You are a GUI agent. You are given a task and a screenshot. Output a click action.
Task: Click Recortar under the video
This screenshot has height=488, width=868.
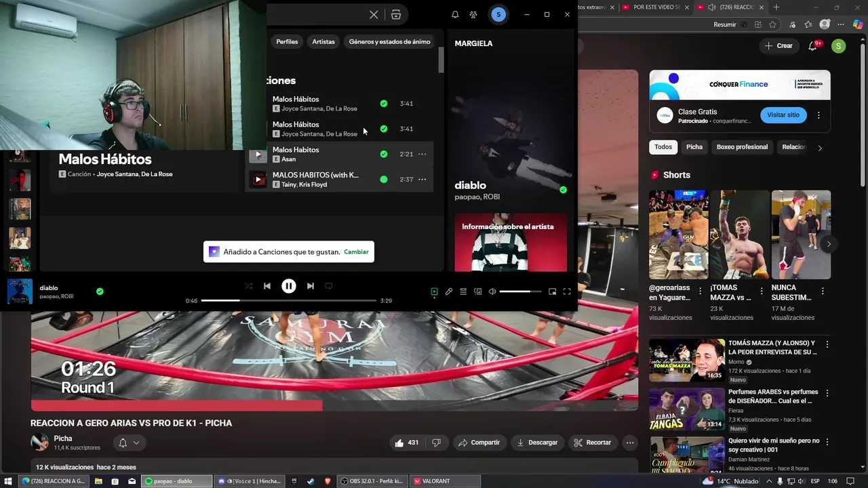coord(592,443)
